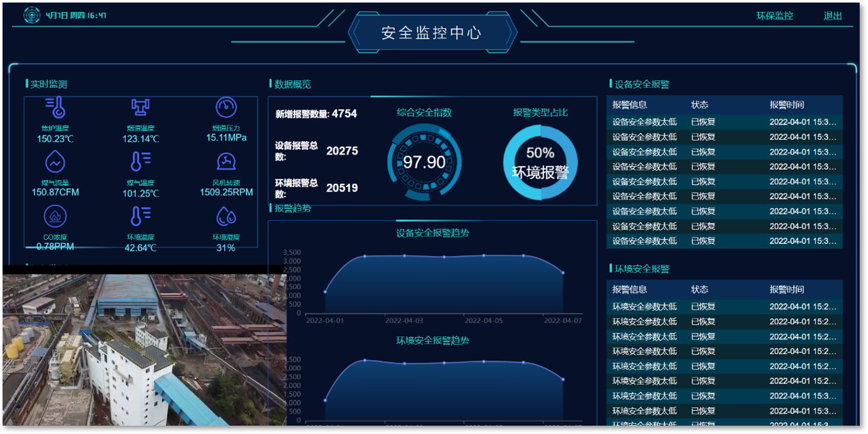The width and height of the screenshot is (868, 434).
Task: Click the 烟道温度 pipe icon
Action: click(x=140, y=107)
